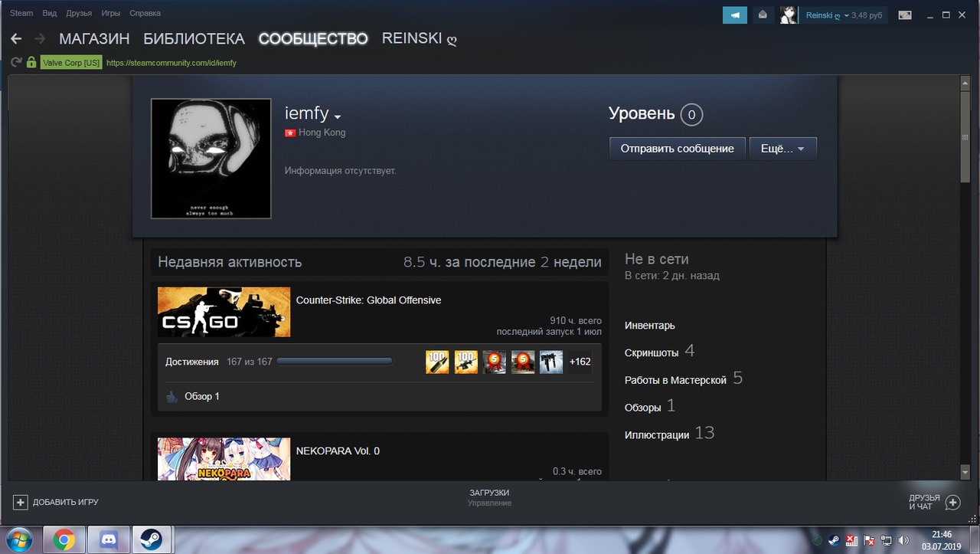Open the Игры menu

coord(110,13)
